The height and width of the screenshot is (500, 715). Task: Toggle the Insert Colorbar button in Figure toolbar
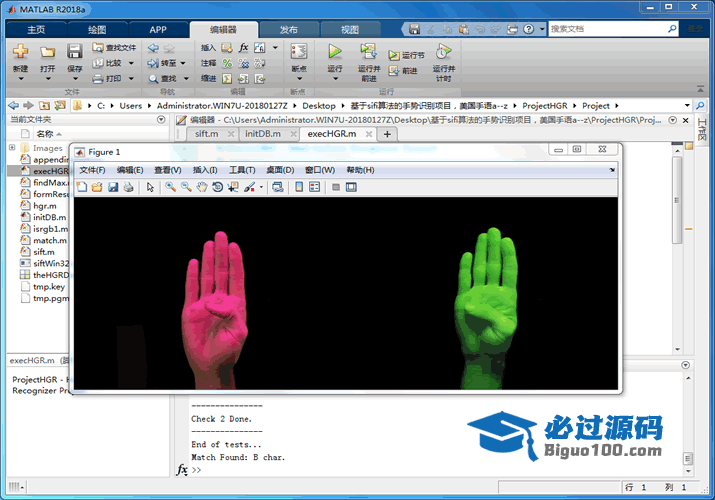[299, 187]
